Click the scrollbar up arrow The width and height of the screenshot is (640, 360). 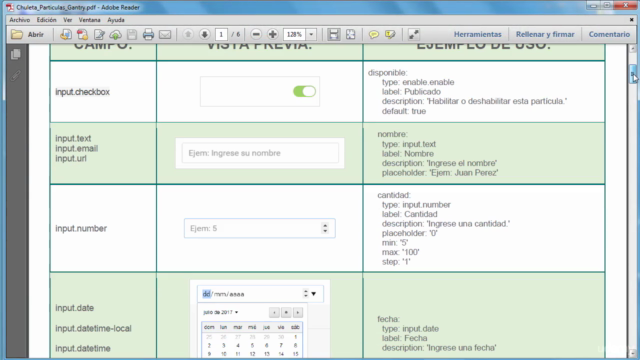(633, 49)
